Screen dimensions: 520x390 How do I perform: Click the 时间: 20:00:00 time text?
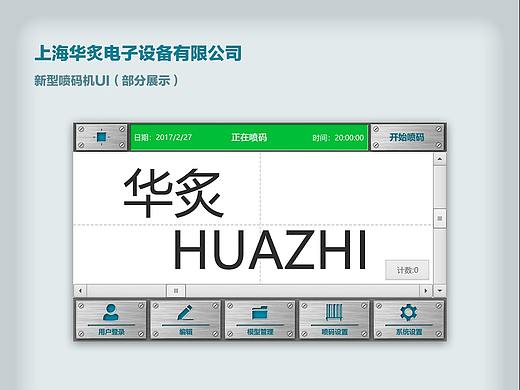tap(338, 138)
